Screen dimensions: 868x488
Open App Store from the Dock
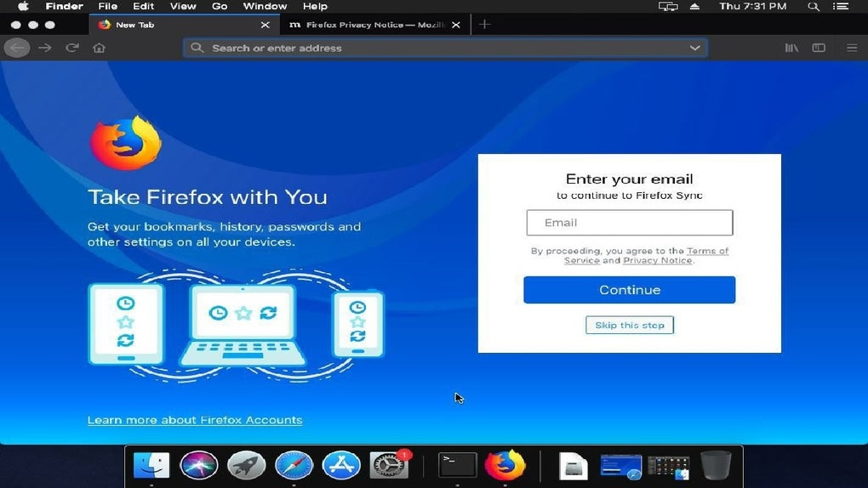(341, 465)
